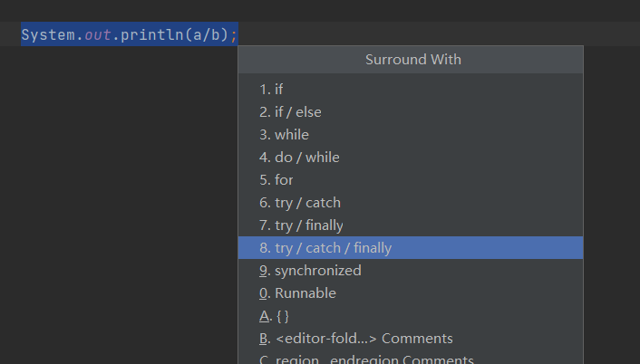Screen dimensions: 640x364
Task: Choose "2. if / else" from the list
Action: [290, 112]
